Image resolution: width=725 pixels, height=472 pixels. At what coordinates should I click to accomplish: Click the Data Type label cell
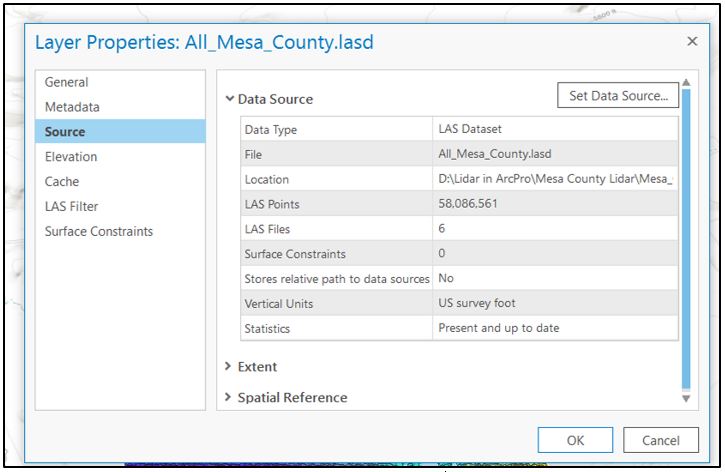pos(337,129)
